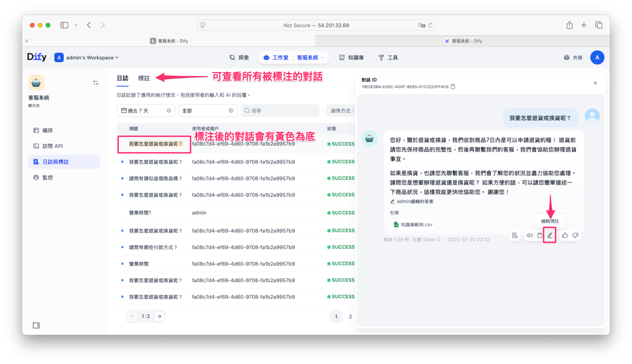Screen dimensions: 632x364
Task: Open the message log icon under the reply
Action: click(515, 235)
